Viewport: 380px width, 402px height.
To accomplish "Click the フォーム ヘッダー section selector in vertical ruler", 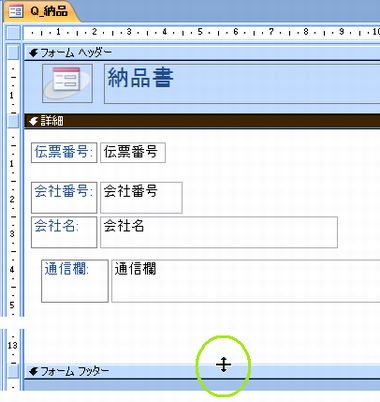I will [x=13, y=52].
